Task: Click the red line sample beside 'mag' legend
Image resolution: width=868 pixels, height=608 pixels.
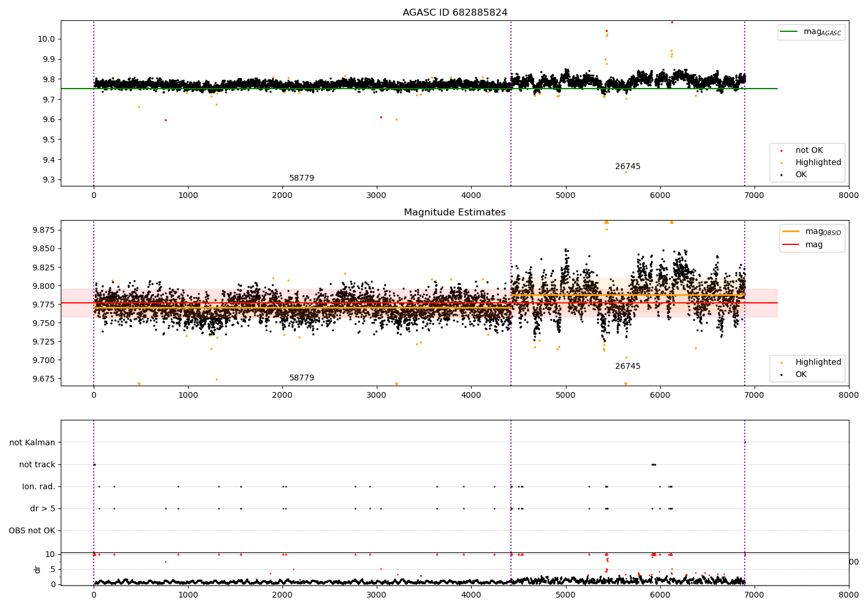Action: 791,245
